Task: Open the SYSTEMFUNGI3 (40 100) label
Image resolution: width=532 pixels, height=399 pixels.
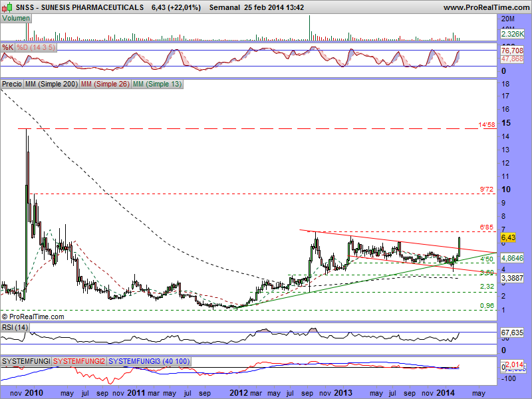Action: [149, 361]
